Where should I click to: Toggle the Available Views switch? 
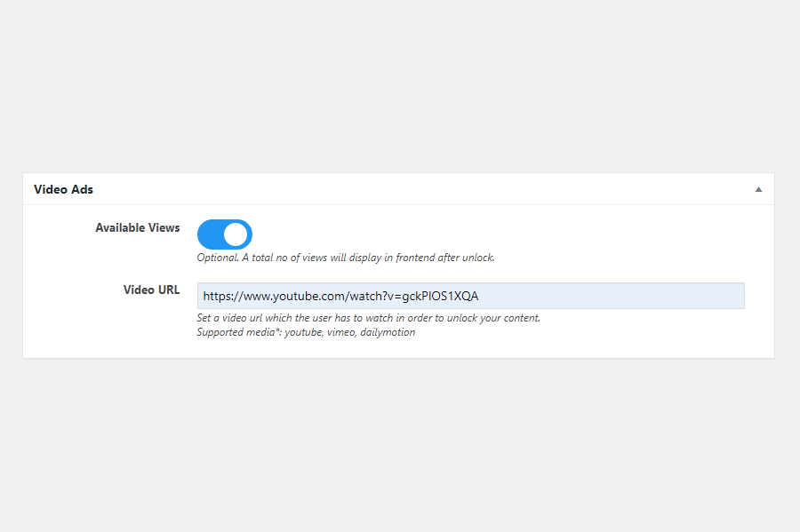click(225, 234)
